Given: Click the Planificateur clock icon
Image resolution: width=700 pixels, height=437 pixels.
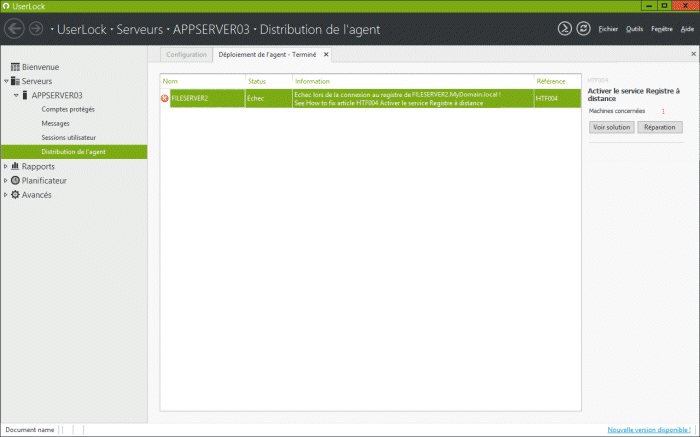Looking at the screenshot, I should point(15,180).
